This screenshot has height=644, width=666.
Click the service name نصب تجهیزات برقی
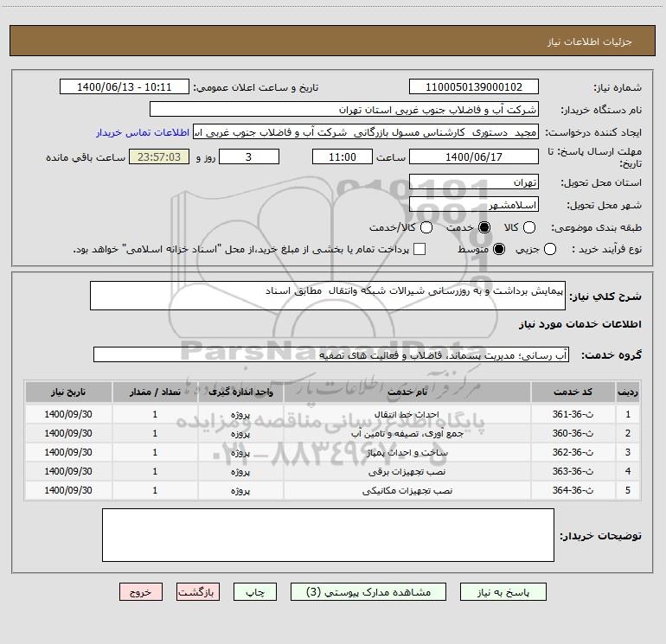407,472
